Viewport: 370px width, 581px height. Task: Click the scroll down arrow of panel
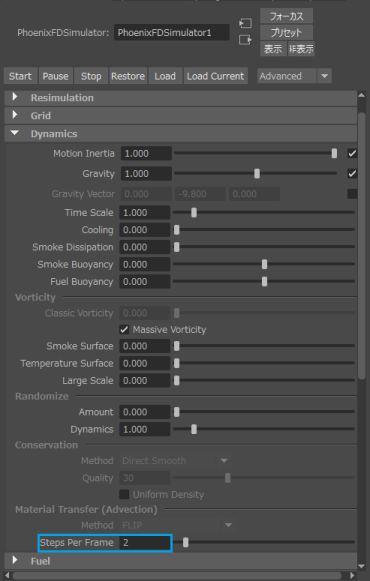(361, 566)
